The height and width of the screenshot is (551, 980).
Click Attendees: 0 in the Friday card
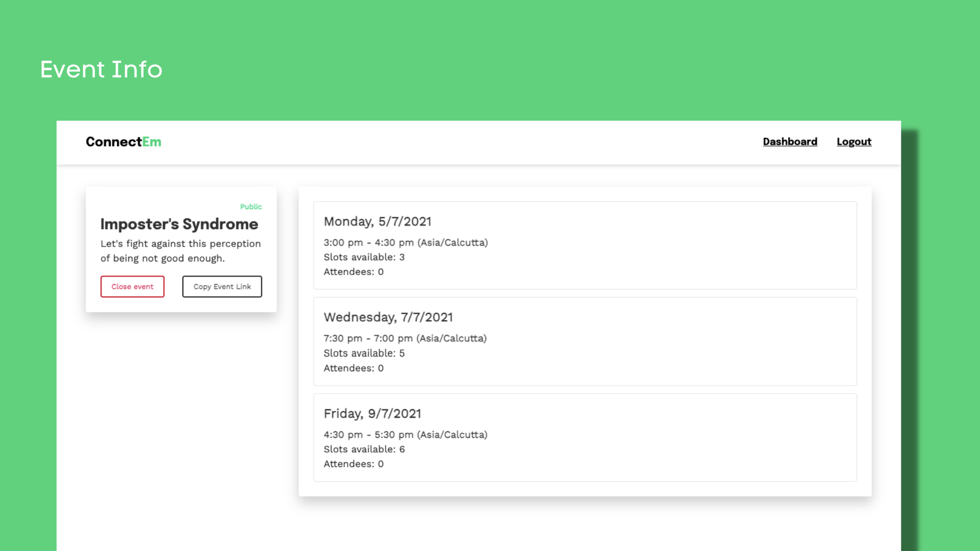click(353, 464)
